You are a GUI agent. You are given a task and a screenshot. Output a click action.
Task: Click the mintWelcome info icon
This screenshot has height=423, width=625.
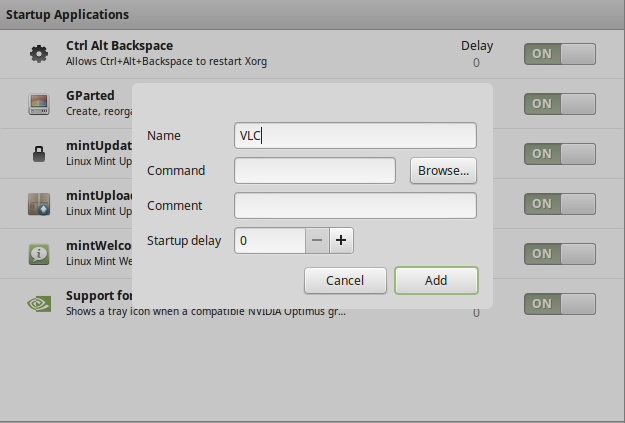pos(39,253)
